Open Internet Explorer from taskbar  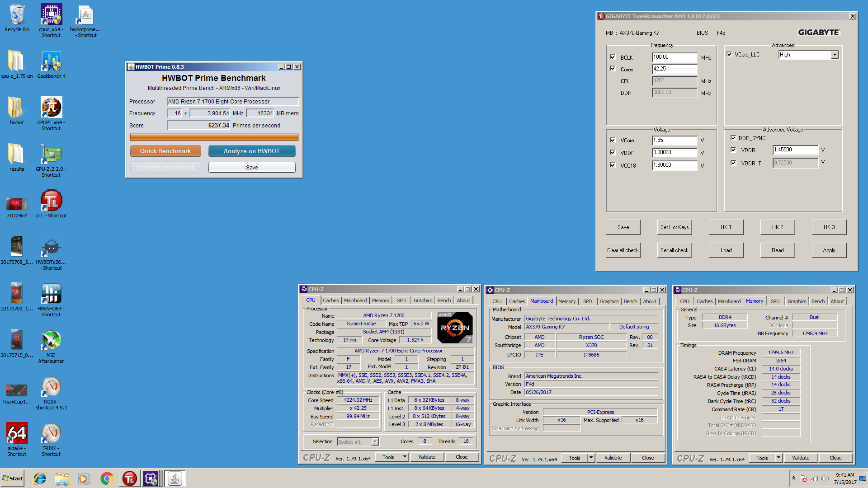(x=40, y=479)
